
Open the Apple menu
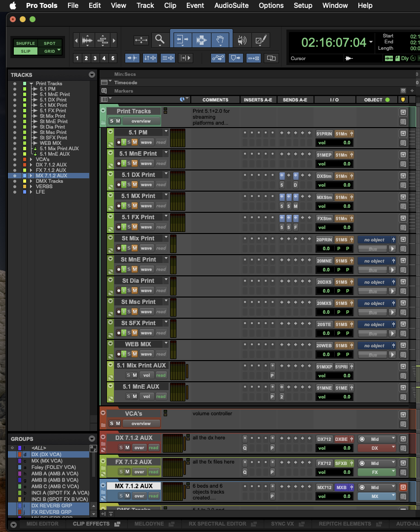click(x=13, y=5)
